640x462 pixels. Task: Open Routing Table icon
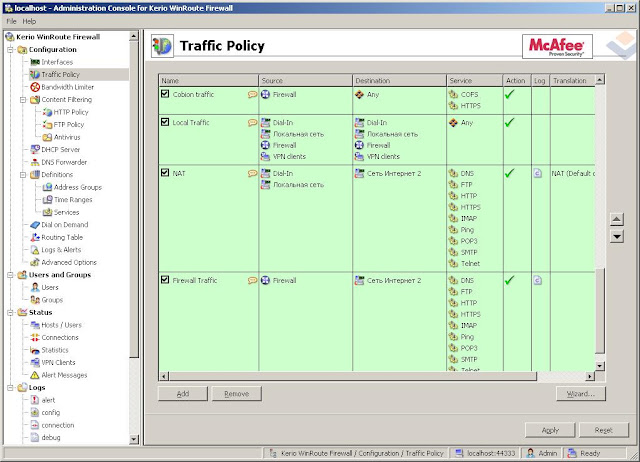tap(35, 237)
